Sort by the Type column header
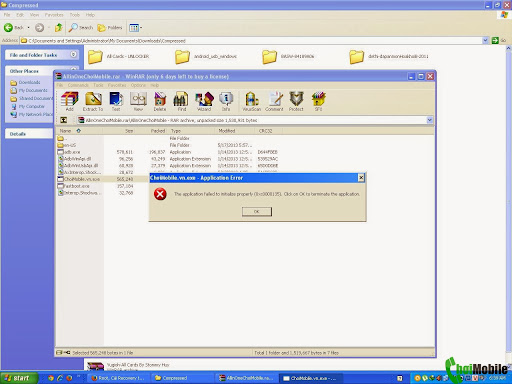512x384 pixels. (x=192, y=131)
